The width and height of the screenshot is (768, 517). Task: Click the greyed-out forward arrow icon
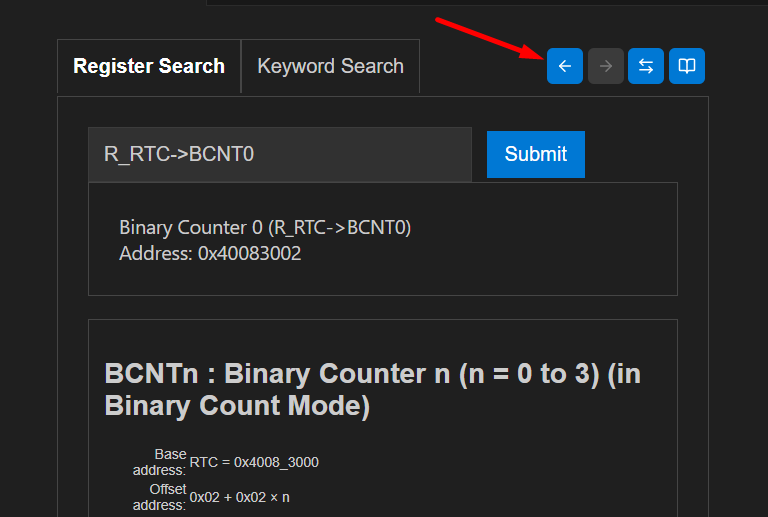(605, 66)
